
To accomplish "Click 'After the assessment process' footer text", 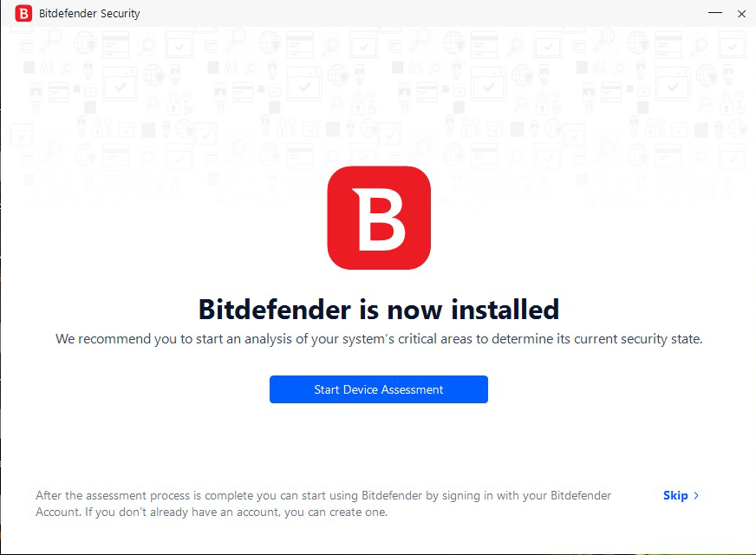I will click(113, 496).
